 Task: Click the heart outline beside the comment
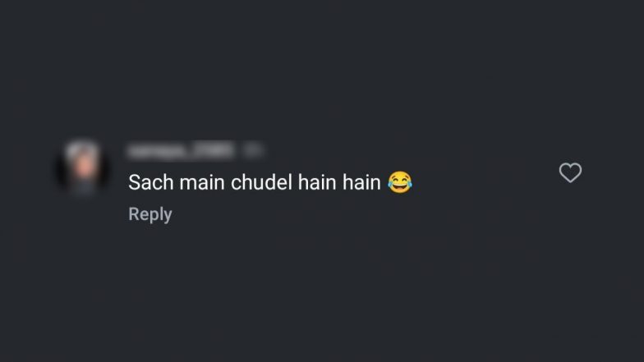click(570, 172)
